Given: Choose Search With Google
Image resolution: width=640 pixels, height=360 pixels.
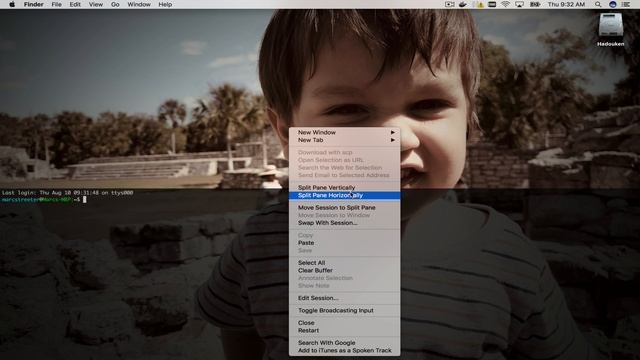Looking at the screenshot, I should (x=344, y=343).
